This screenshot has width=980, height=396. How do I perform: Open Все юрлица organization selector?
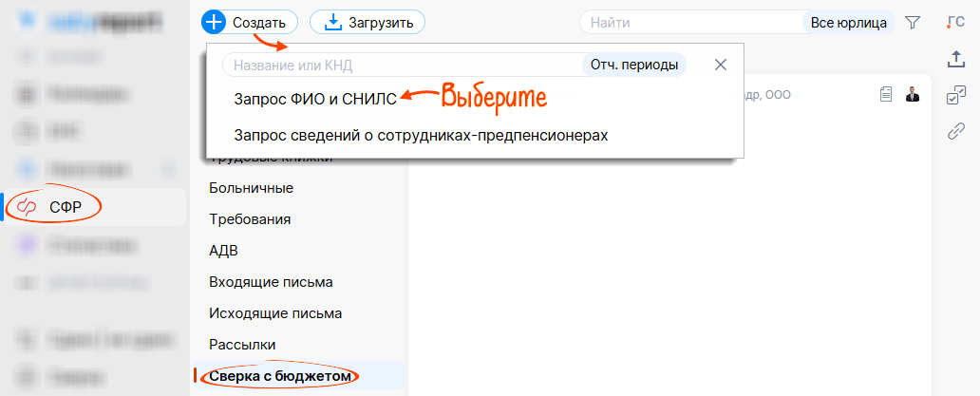coord(848,22)
